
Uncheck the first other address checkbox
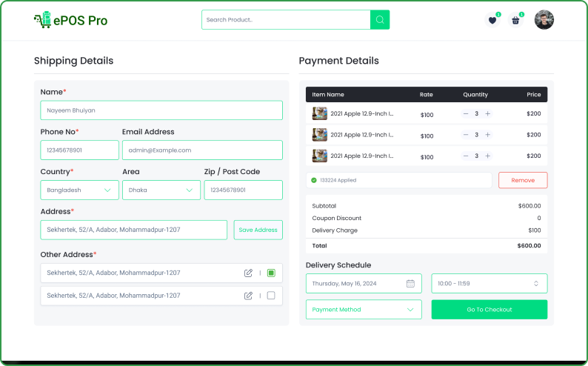coord(271,273)
